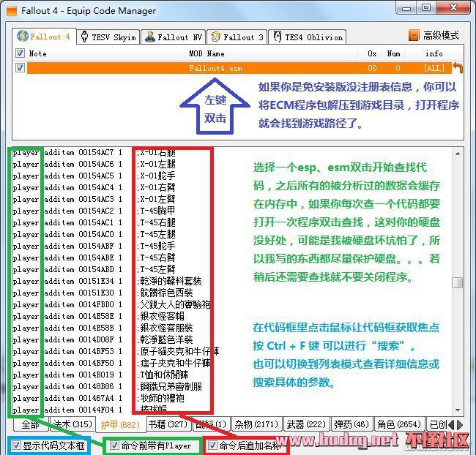Toggle the header checkbox next to Note
The image size is (476, 455).
pyautogui.click(x=20, y=53)
